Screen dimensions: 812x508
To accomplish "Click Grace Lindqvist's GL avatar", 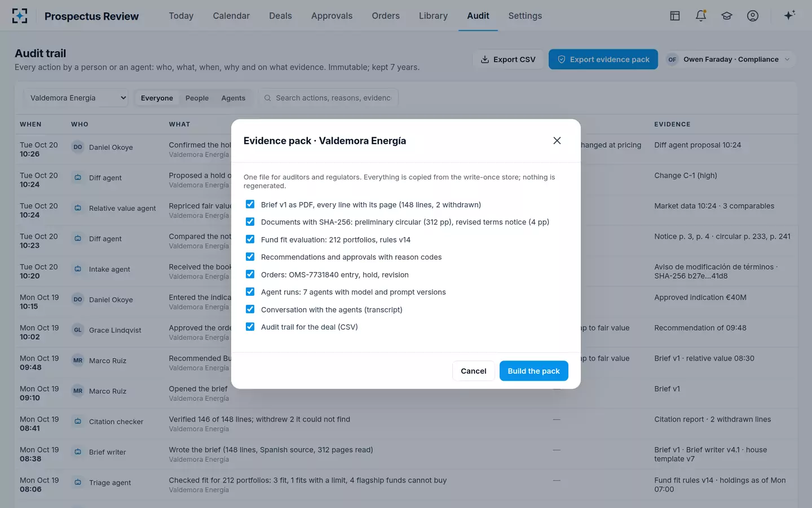I will tap(78, 330).
